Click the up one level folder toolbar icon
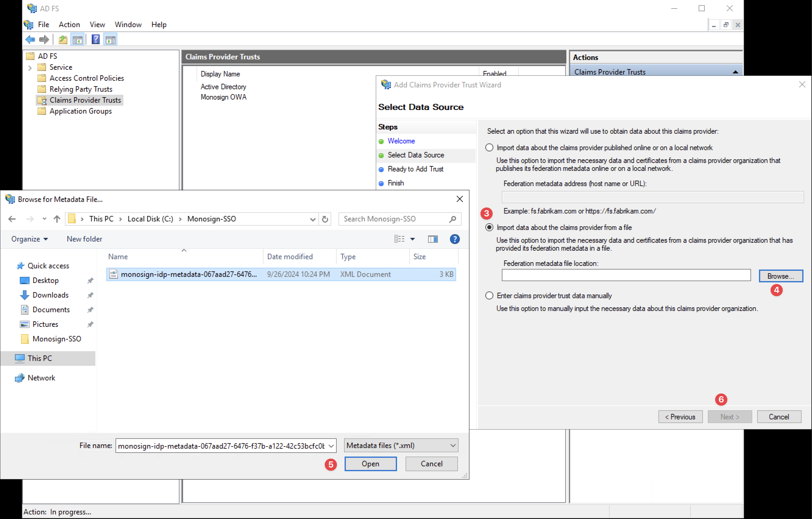The image size is (812, 519). pyautogui.click(x=63, y=40)
